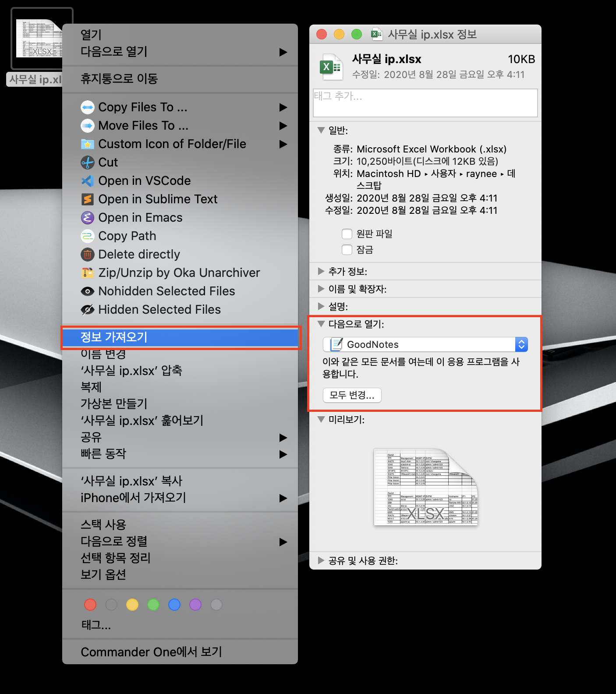
Task: Choose 이름 변경 from the context menu
Action: tap(180, 354)
